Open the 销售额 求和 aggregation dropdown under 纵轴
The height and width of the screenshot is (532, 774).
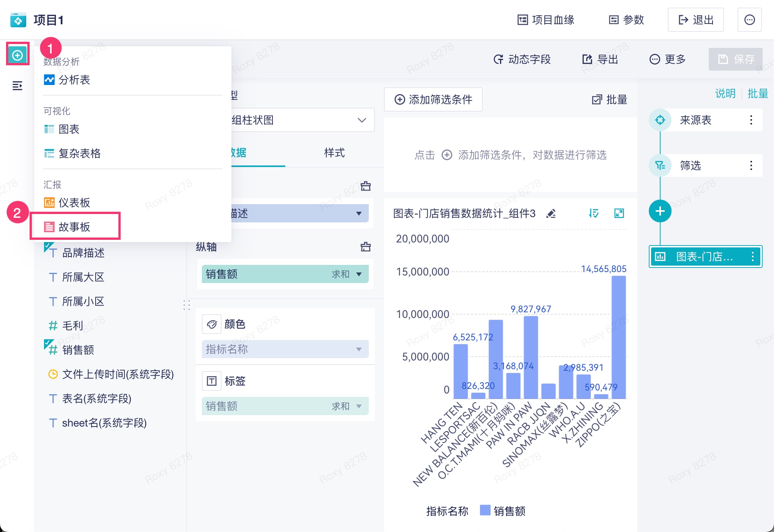tap(359, 274)
